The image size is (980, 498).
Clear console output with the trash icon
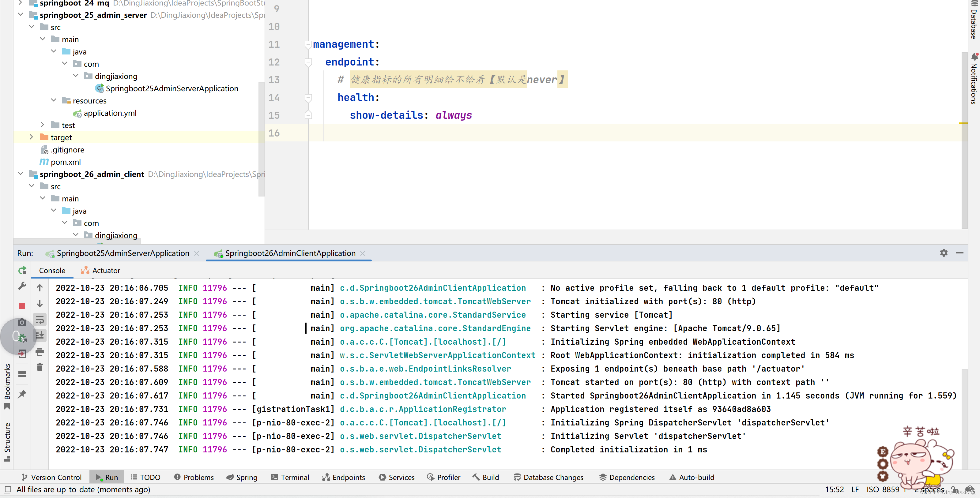(x=40, y=367)
